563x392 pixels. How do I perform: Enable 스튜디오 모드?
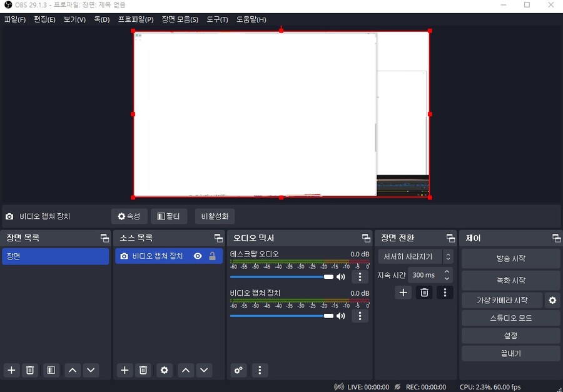(x=510, y=318)
